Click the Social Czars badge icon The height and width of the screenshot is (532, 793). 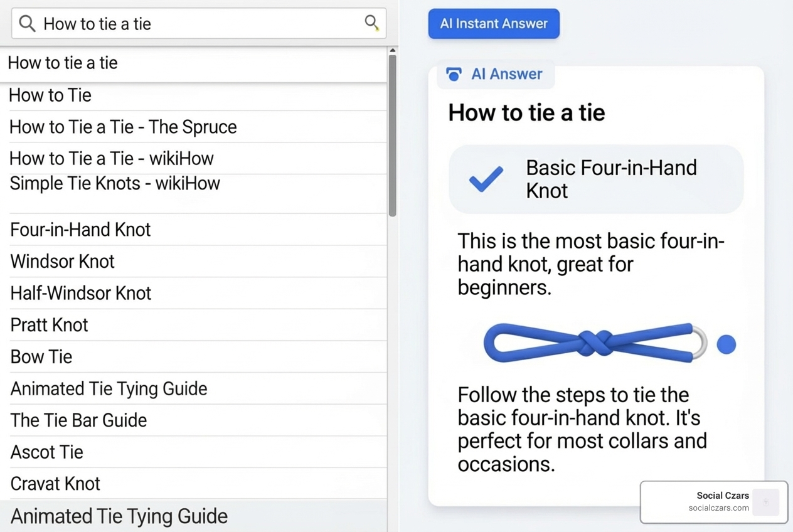point(765,502)
